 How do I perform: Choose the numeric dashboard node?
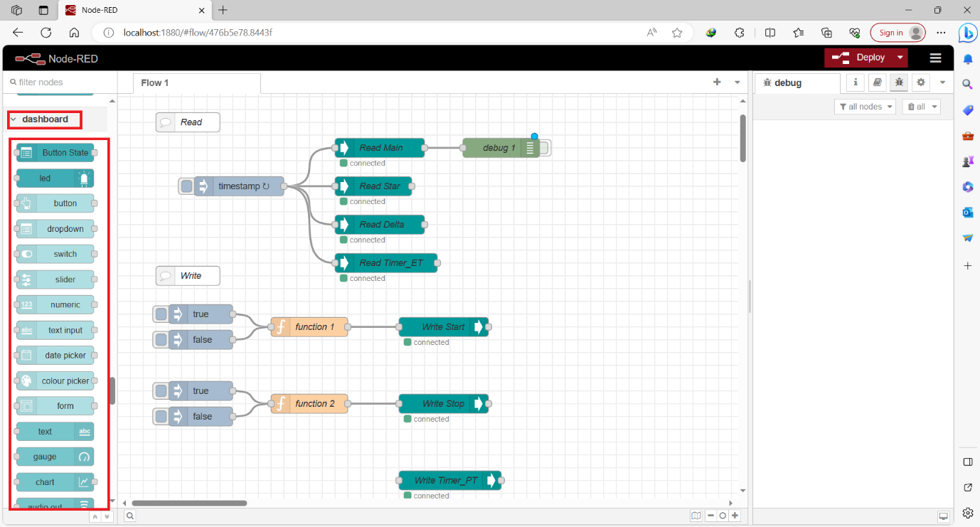[55, 304]
